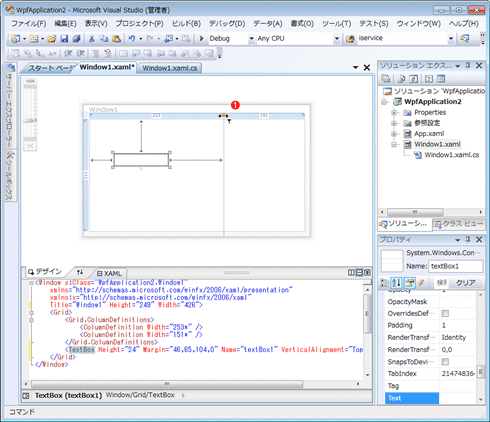Switch to the スタート ページ tab

50,68
